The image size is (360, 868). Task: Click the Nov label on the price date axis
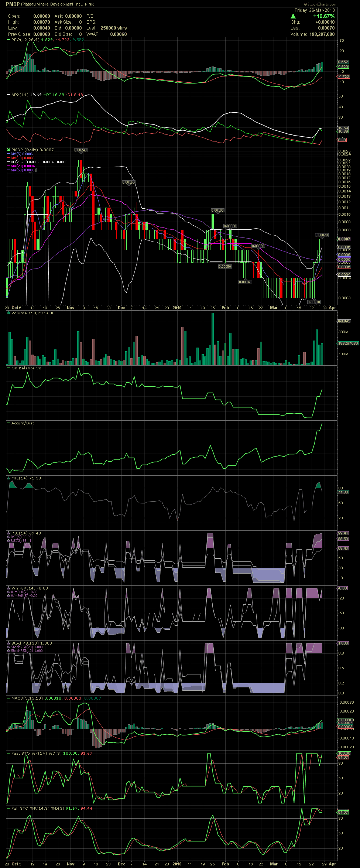point(71,308)
